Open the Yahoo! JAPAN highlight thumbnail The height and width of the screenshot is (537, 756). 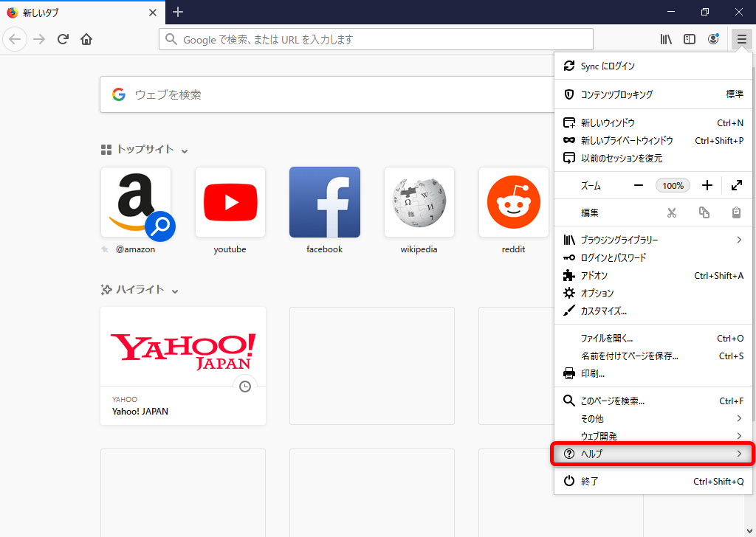click(183, 347)
